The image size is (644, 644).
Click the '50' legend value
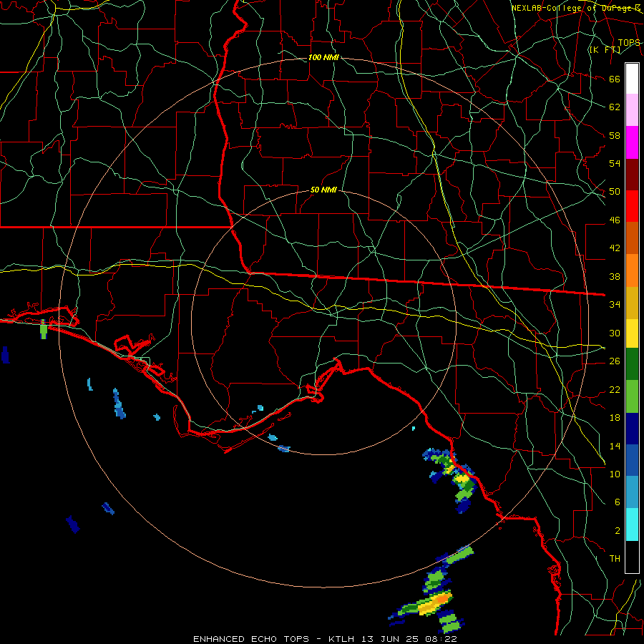(x=615, y=191)
